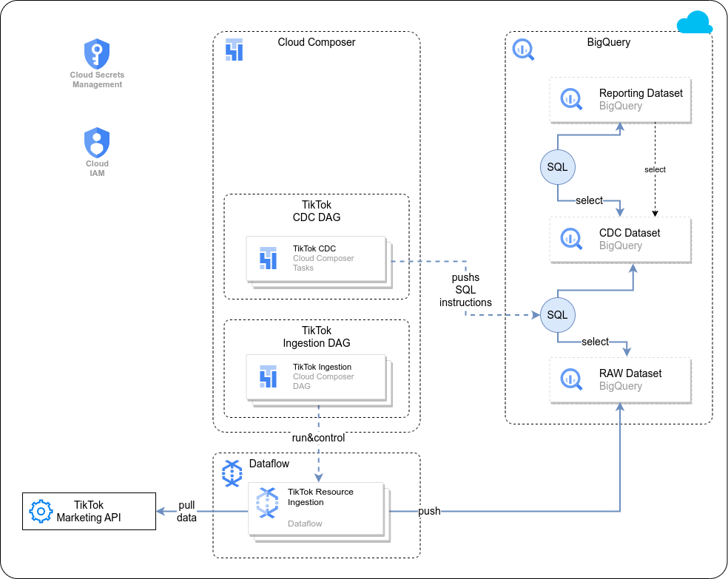Select the BigQuery magnifier icon in the container header
Image resolution: width=728 pixels, height=579 pixels.
(524, 50)
